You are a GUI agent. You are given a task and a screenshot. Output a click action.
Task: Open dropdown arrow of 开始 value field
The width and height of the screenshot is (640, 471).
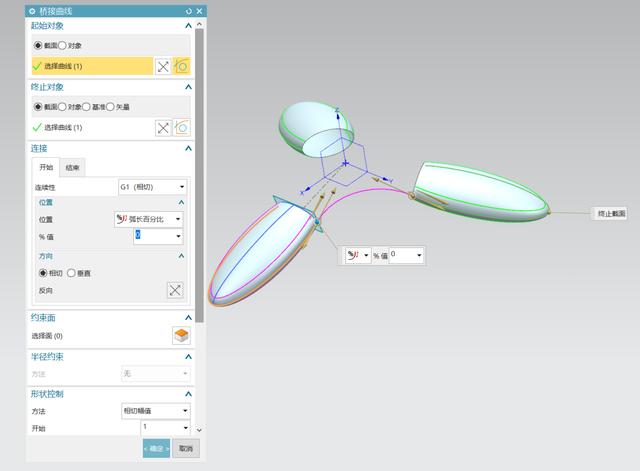(x=186, y=428)
